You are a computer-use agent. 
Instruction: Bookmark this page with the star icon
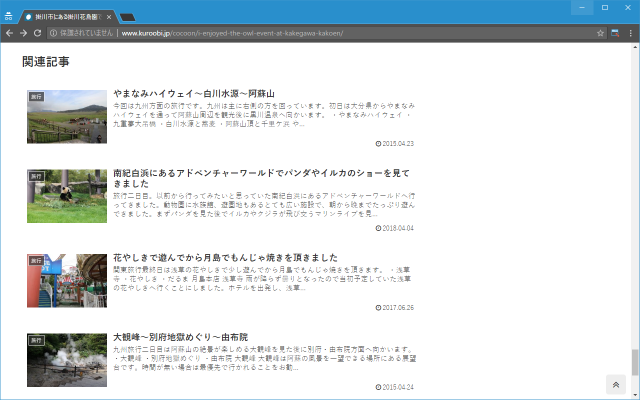tap(600, 33)
